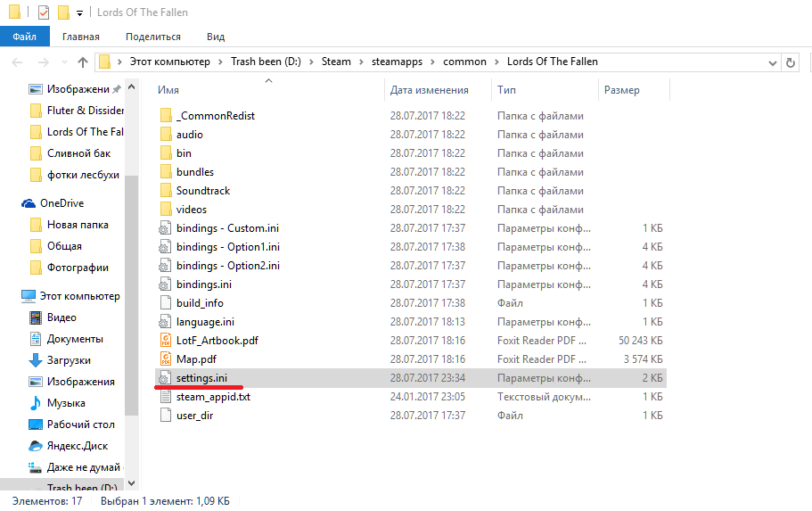812x511 pixels.
Task: Select the audio folder
Action: (x=190, y=135)
